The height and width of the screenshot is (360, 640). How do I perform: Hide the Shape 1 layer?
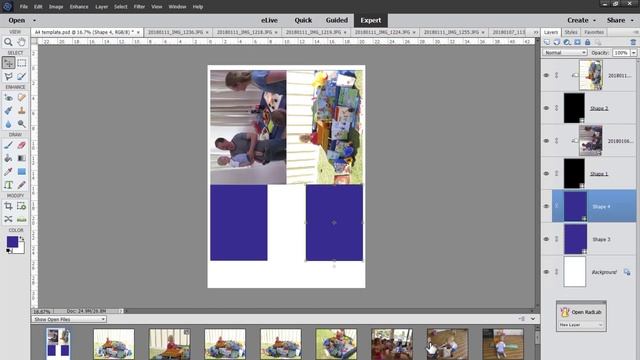[547, 173]
